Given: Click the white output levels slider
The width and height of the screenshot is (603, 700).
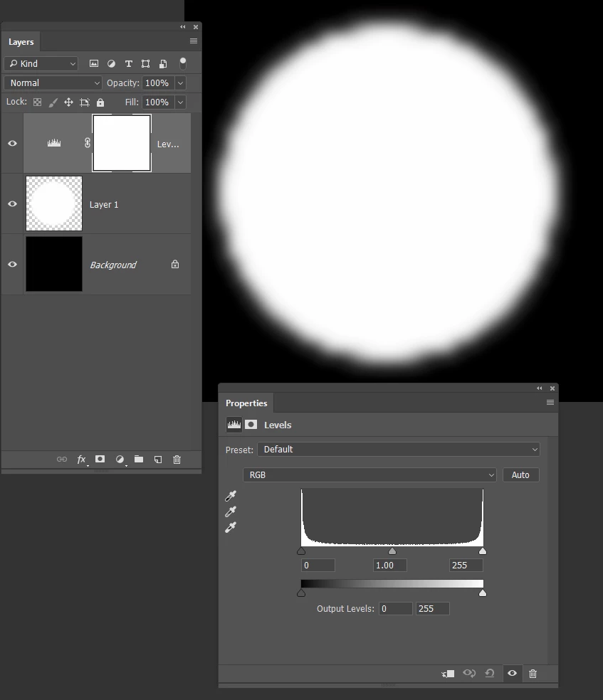Looking at the screenshot, I should point(483,593).
